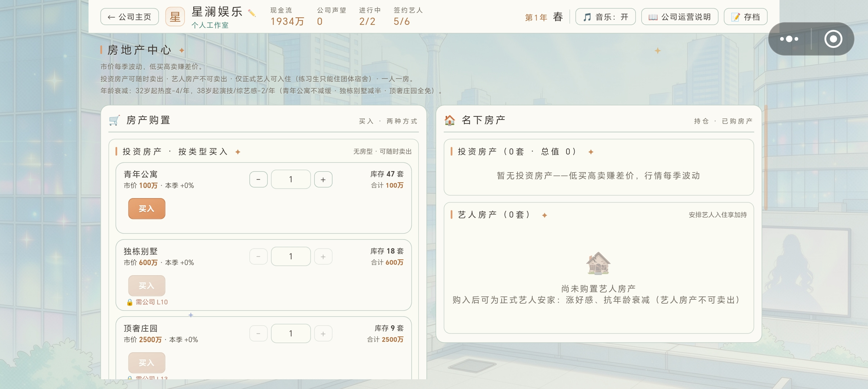Edit company name with pencil icon

coord(252,13)
